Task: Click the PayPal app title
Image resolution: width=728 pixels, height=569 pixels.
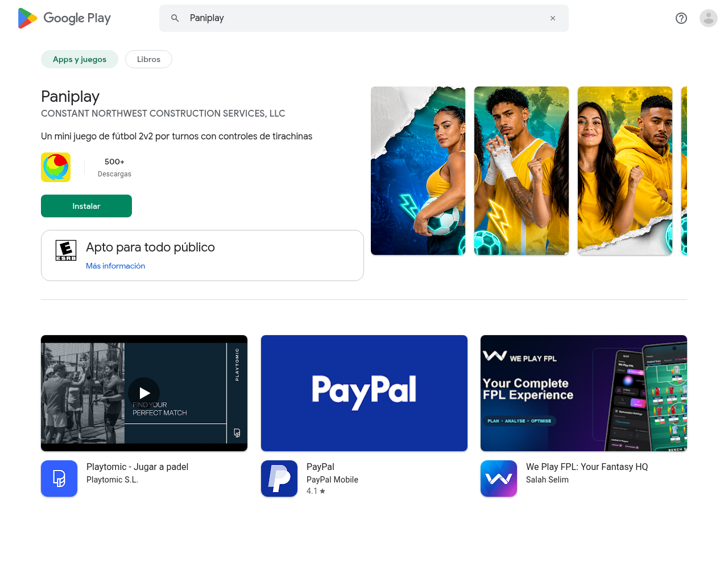Action: point(320,467)
